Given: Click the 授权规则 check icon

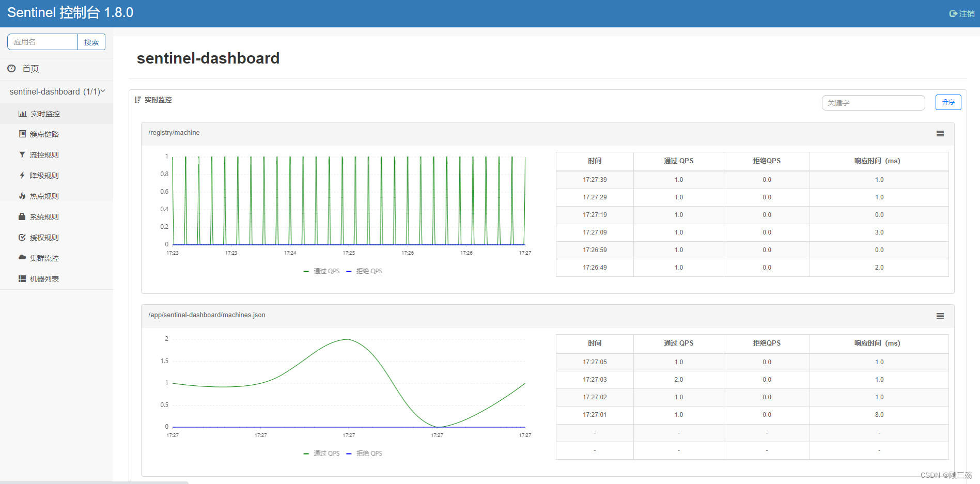Looking at the screenshot, I should (22, 237).
